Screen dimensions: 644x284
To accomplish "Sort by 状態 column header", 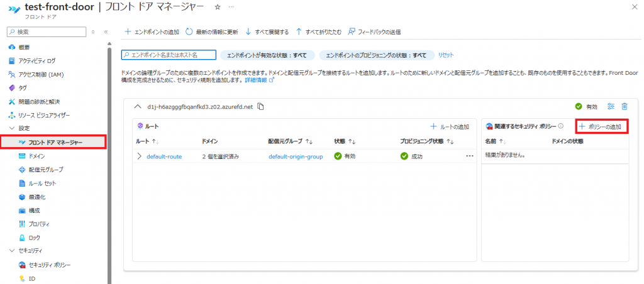I will [344, 141].
